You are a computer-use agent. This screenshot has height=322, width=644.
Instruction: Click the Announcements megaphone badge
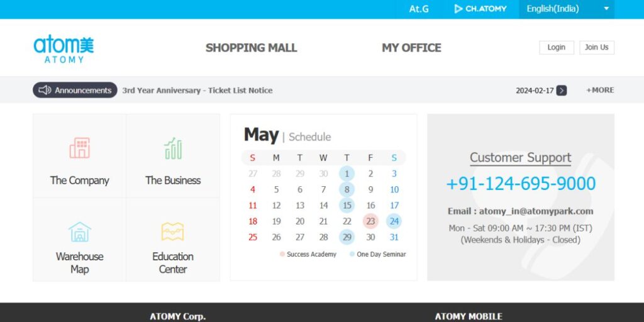coord(75,90)
